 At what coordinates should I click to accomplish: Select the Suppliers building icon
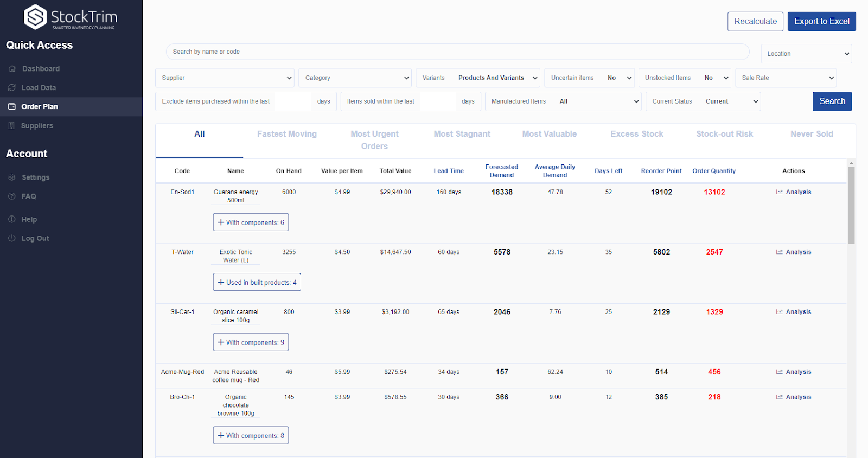click(12, 126)
